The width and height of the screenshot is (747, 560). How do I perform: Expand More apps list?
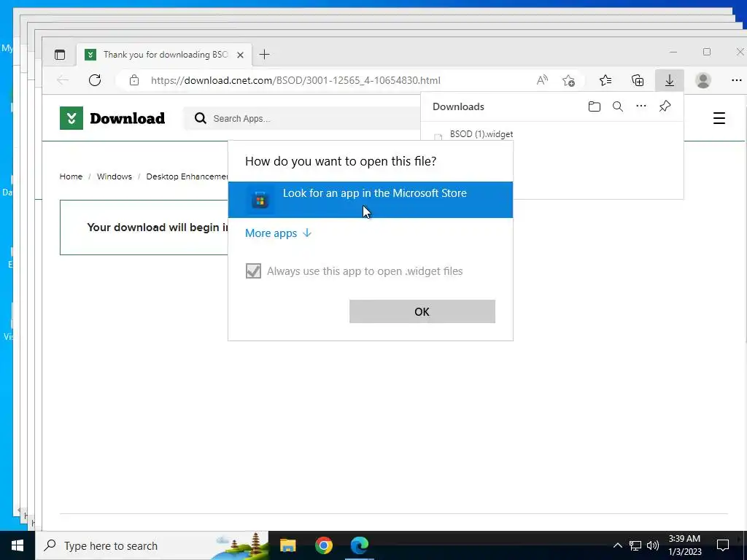[278, 233]
